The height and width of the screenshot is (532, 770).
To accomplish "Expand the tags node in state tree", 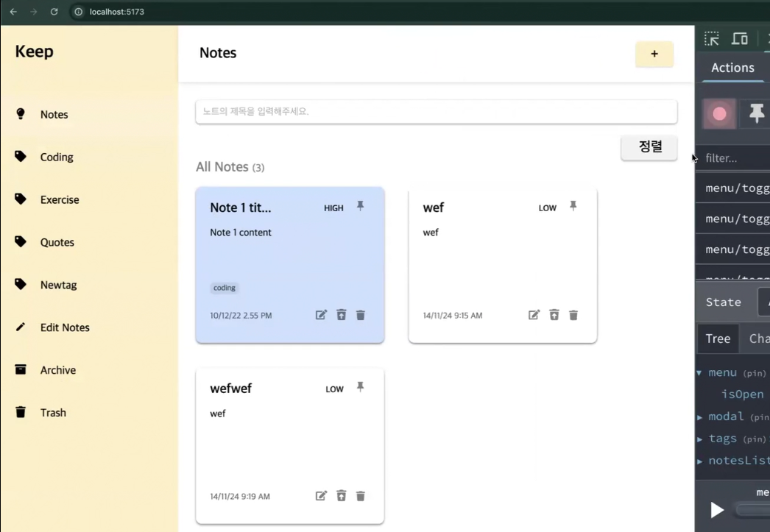I will (699, 439).
